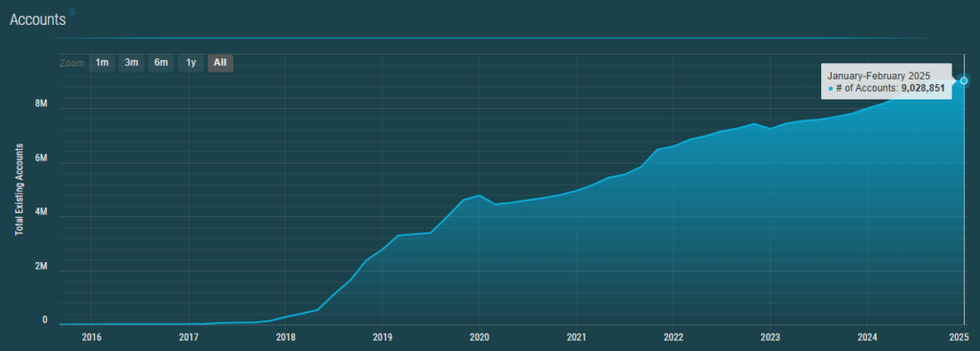Click the Total Existing Accounts axis title
980x351 pixels.
pos(19,189)
